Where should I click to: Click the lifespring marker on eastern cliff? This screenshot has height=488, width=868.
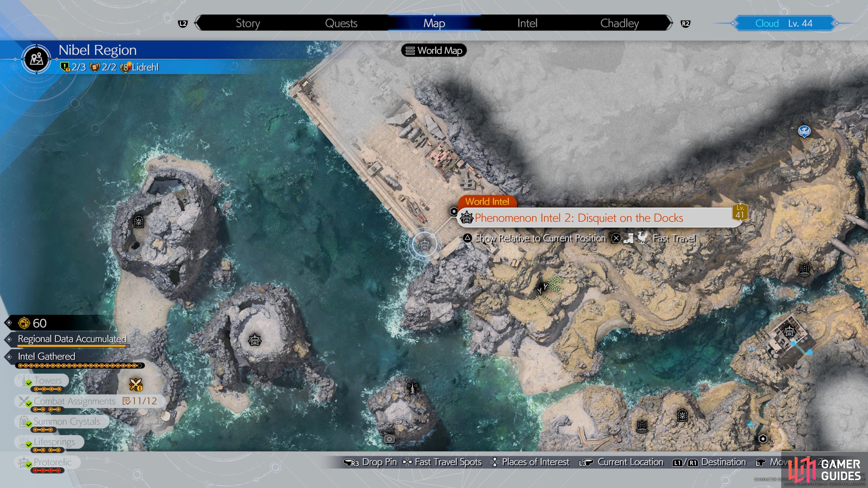tap(805, 270)
